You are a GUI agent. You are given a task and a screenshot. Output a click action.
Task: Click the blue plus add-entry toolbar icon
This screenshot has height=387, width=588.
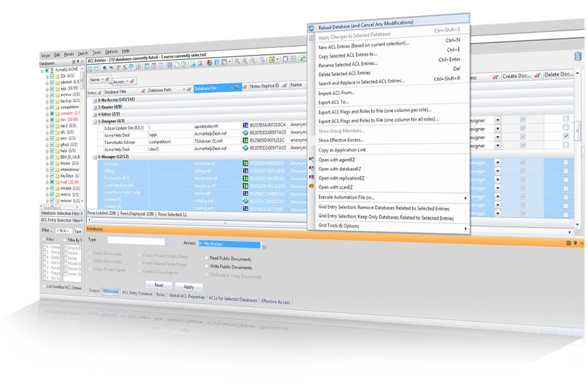[x=104, y=68]
